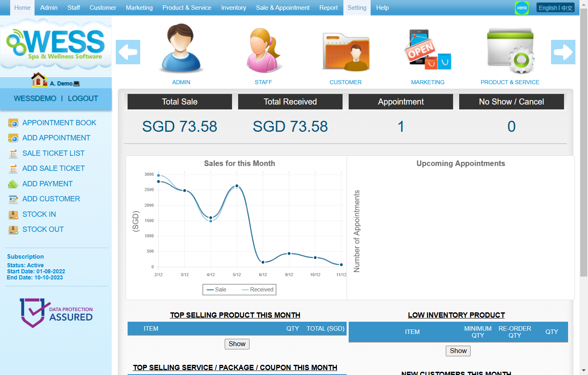Viewport: 588px width, 375px height.
Task: Go to APPOINTMENT BOOK
Action: pos(59,123)
